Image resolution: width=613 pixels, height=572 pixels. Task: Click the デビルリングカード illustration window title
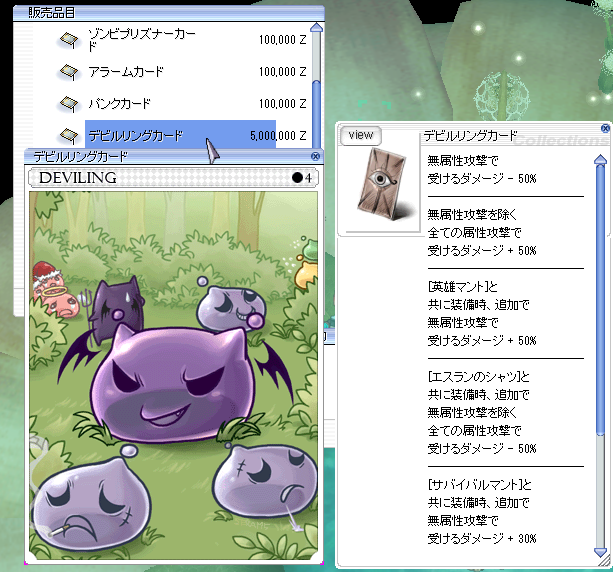[81, 156]
